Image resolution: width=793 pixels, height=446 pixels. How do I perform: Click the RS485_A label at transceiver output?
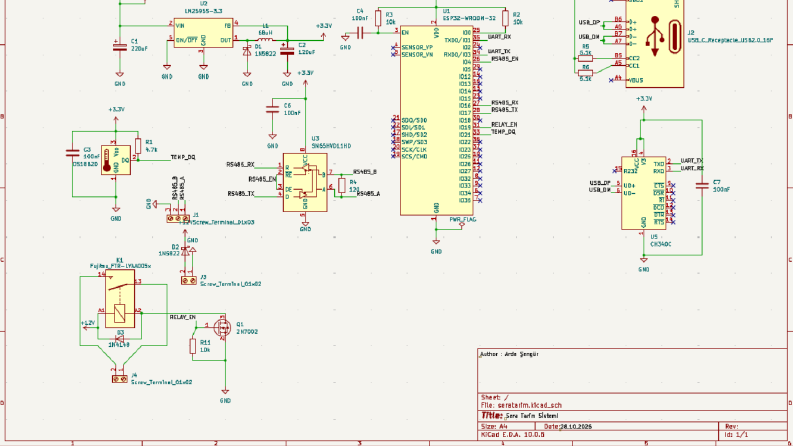click(x=368, y=194)
